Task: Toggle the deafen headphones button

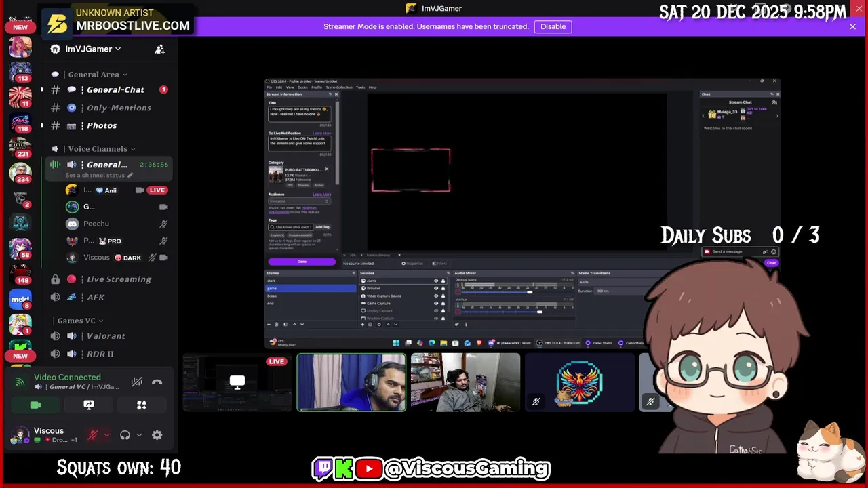Action: 125,435
